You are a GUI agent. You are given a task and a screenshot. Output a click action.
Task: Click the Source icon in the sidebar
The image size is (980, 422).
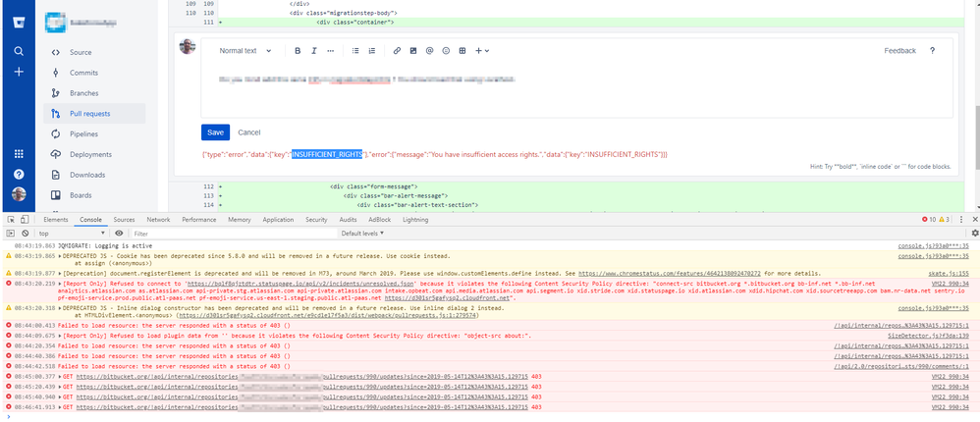(56, 52)
